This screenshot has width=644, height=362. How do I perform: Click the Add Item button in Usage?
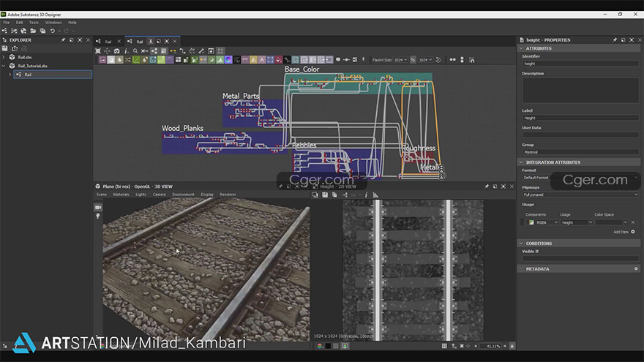pos(621,232)
